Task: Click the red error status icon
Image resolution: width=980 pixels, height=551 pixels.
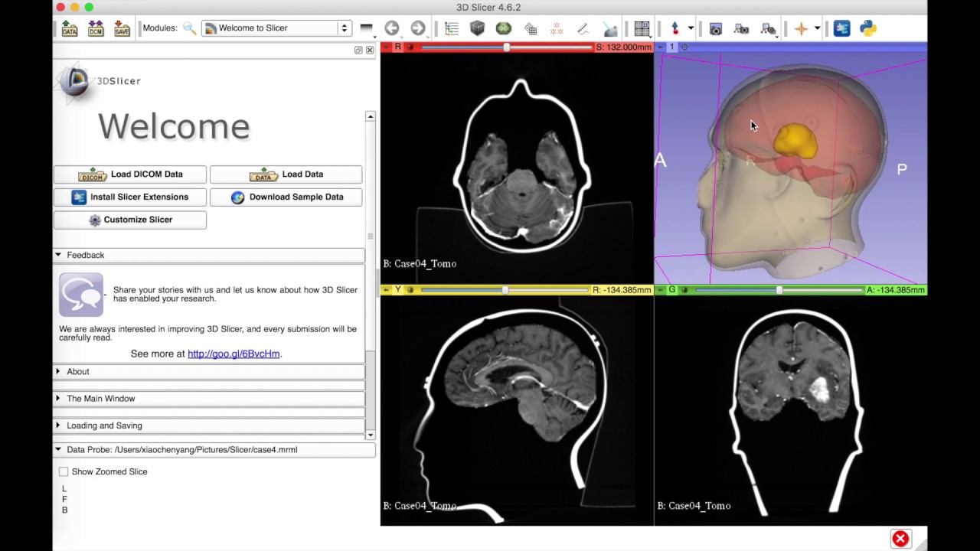Action: tap(900, 539)
